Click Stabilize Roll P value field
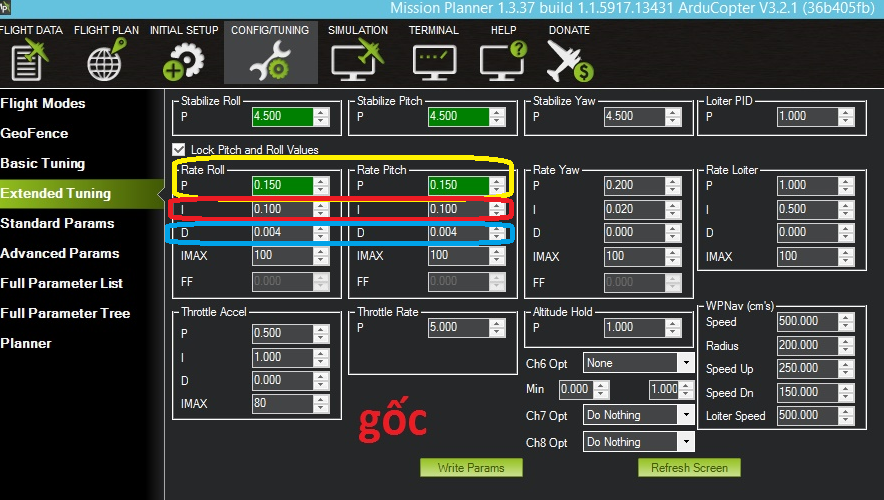This screenshot has height=500, width=884. coord(282,116)
